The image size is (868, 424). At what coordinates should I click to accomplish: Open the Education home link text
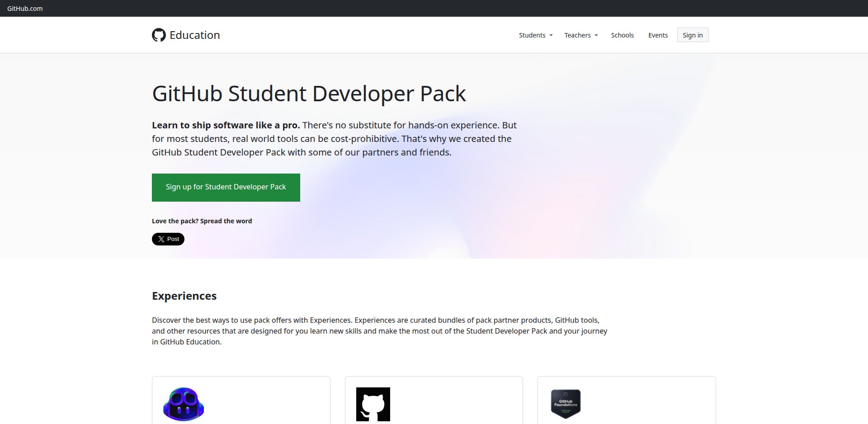pos(194,35)
